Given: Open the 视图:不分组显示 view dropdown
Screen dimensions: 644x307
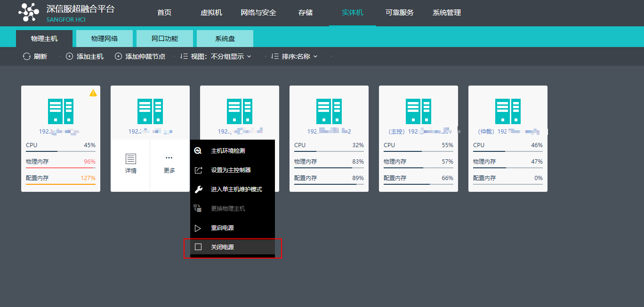Looking at the screenshot, I should 217,55.
